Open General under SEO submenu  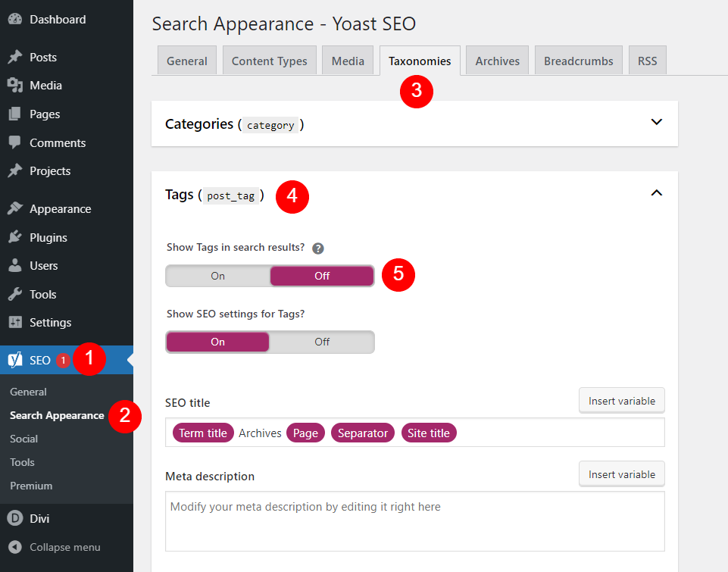(28, 392)
